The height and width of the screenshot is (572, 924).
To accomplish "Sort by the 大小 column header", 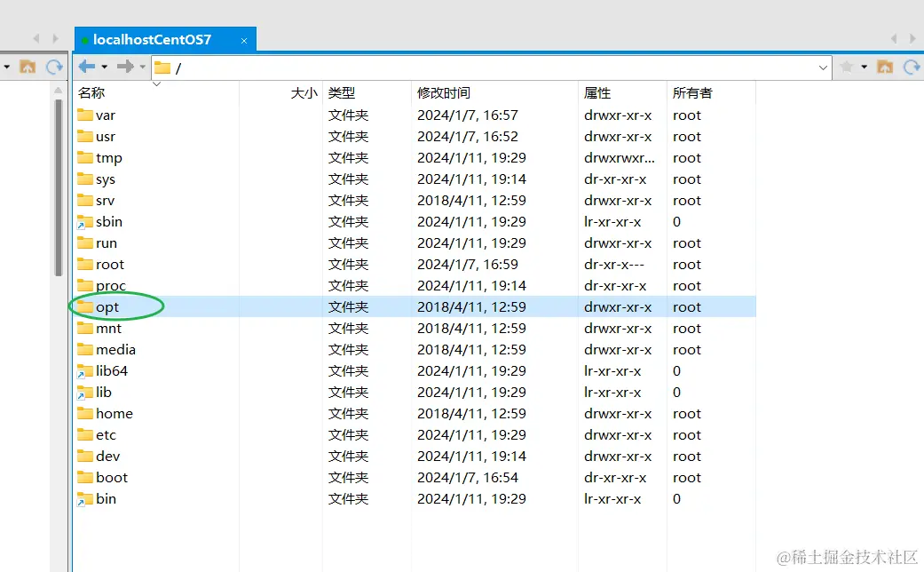I will pyautogui.click(x=304, y=93).
